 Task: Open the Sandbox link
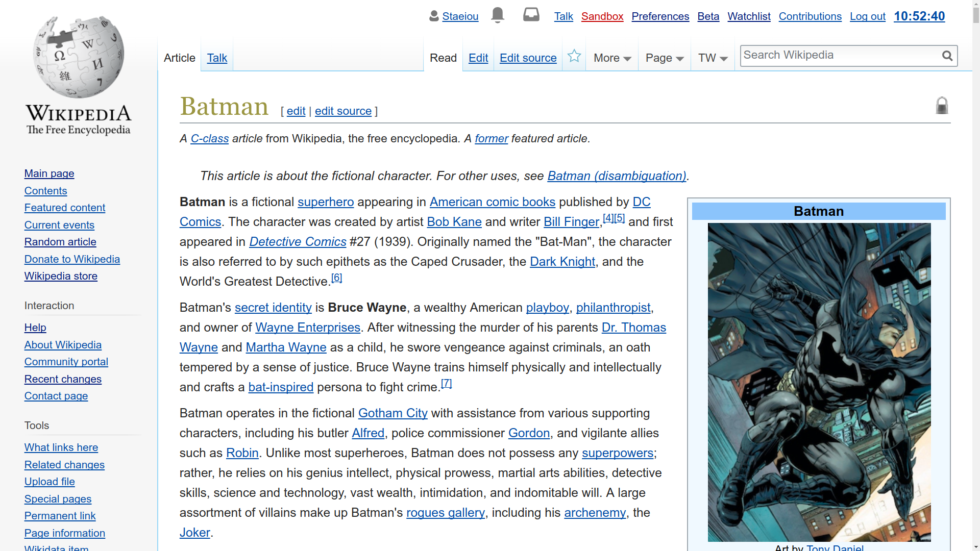602,16
